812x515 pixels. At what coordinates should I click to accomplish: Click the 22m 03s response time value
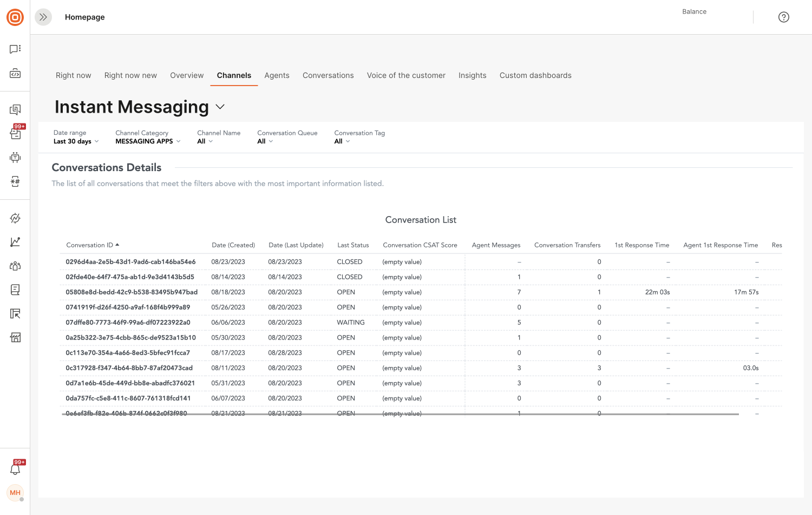click(x=657, y=292)
